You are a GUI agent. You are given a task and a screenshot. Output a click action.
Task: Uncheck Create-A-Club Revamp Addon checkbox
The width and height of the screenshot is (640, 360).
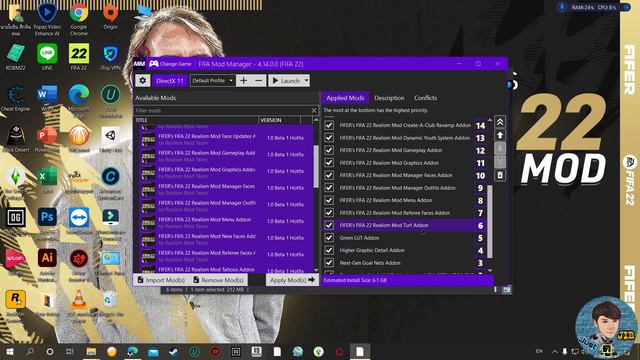[x=329, y=125]
